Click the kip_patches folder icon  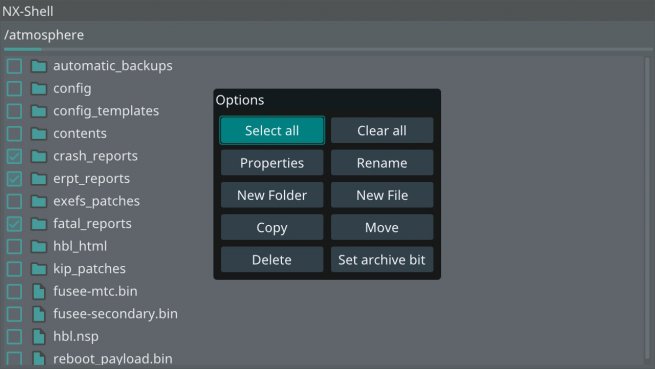click(39, 269)
